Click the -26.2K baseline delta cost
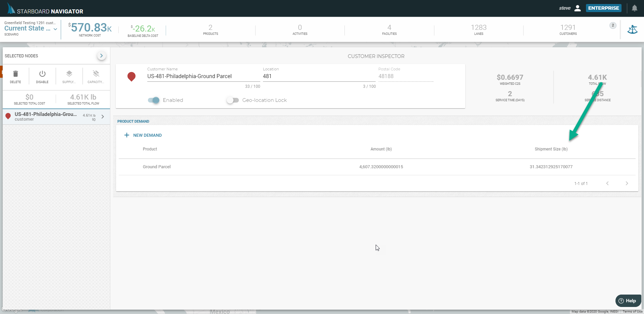This screenshot has width=644, height=314. pyautogui.click(x=143, y=29)
